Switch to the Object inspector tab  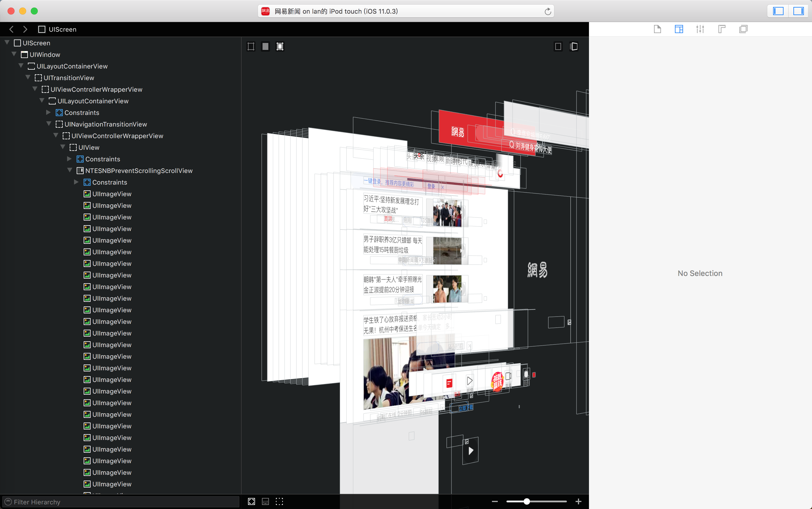coord(679,29)
